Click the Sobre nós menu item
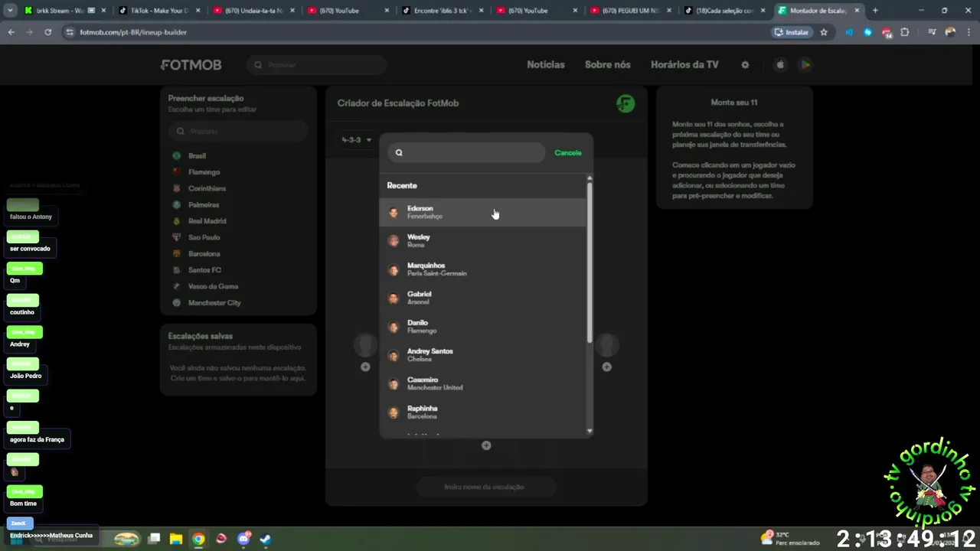 click(x=608, y=65)
